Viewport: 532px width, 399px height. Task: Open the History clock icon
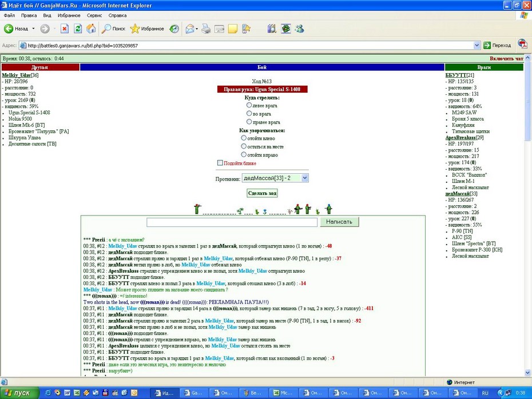click(174, 29)
